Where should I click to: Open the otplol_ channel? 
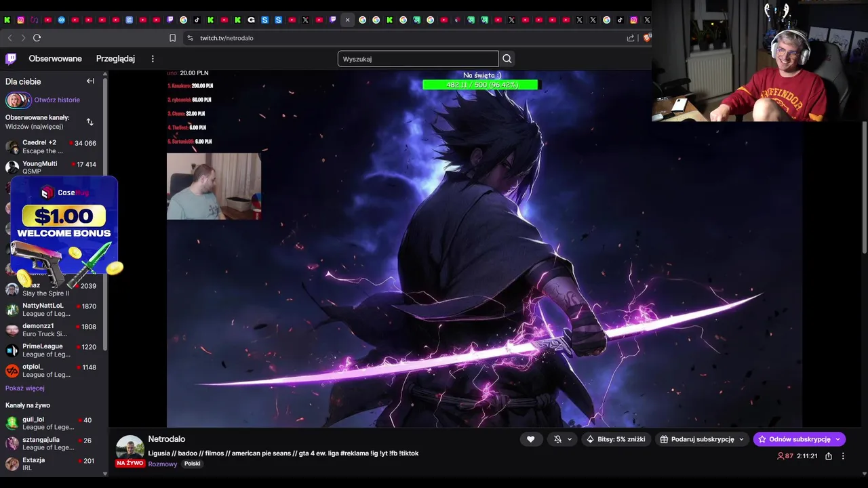[x=52, y=371]
